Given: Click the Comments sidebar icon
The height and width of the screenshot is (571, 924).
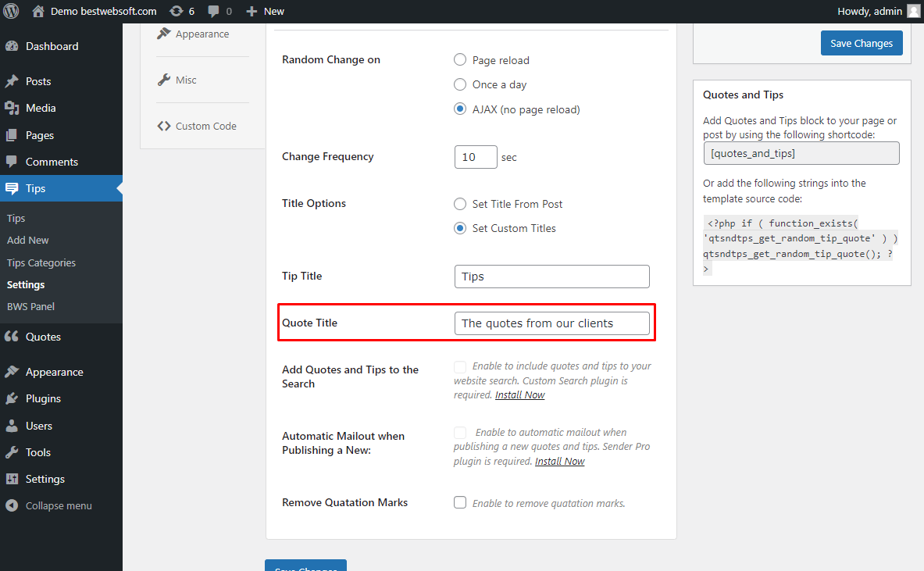Looking at the screenshot, I should pyautogui.click(x=12, y=162).
